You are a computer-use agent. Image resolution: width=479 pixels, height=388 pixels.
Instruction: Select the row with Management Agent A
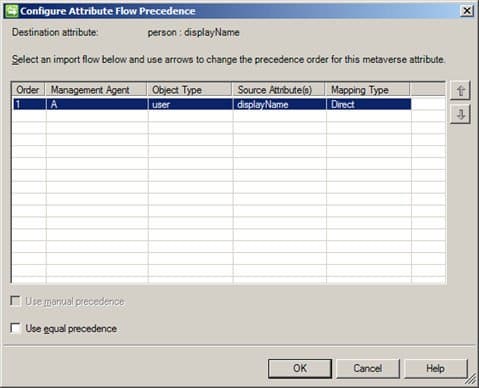click(x=212, y=104)
